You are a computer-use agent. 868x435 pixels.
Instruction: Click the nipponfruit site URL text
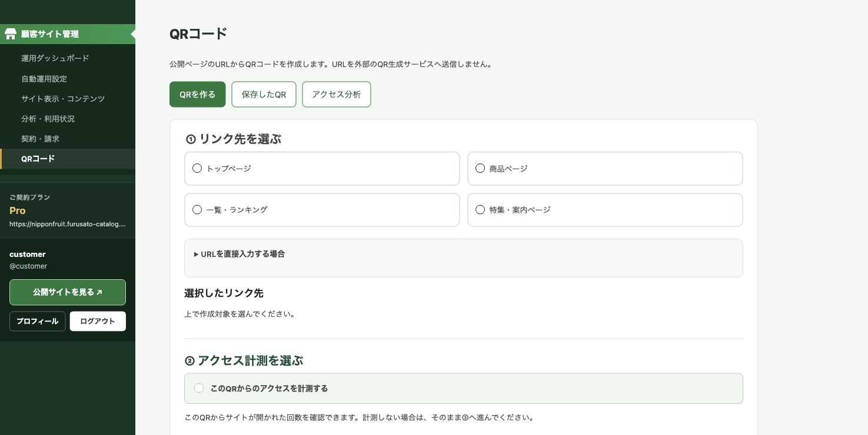pos(68,225)
